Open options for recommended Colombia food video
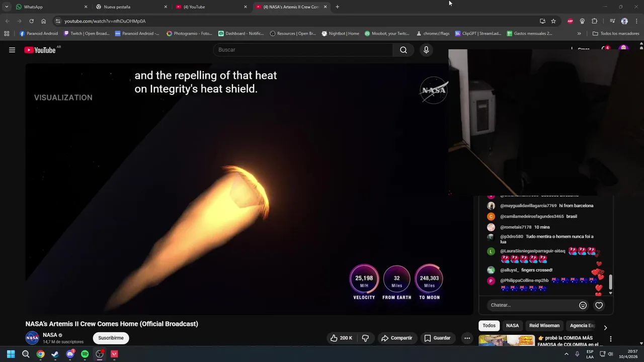644x362 pixels. [611, 339]
